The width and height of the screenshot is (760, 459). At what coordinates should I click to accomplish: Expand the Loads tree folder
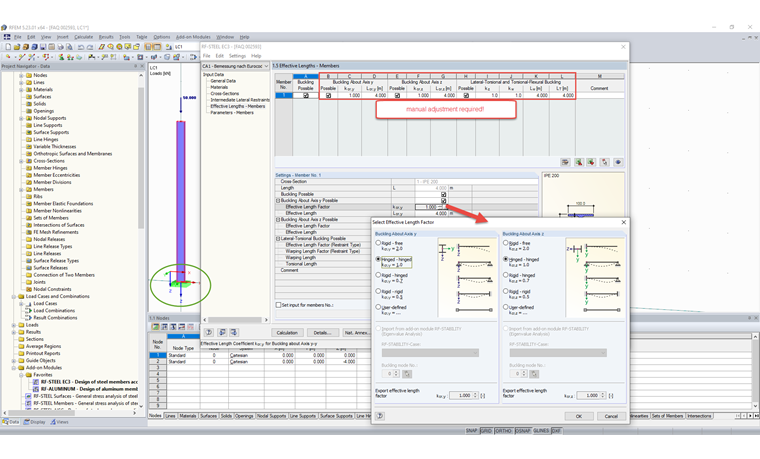coord(14,325)
